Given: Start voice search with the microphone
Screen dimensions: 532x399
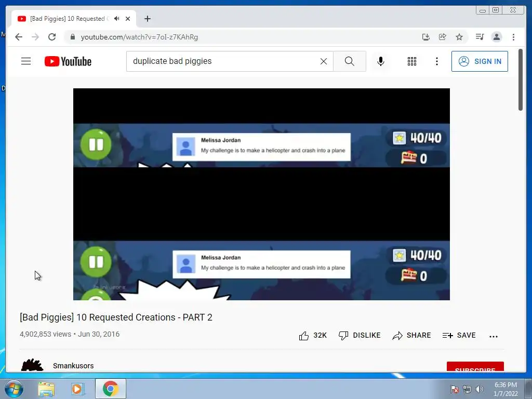Looking at the screenshot, I should [x=381, y=61].
